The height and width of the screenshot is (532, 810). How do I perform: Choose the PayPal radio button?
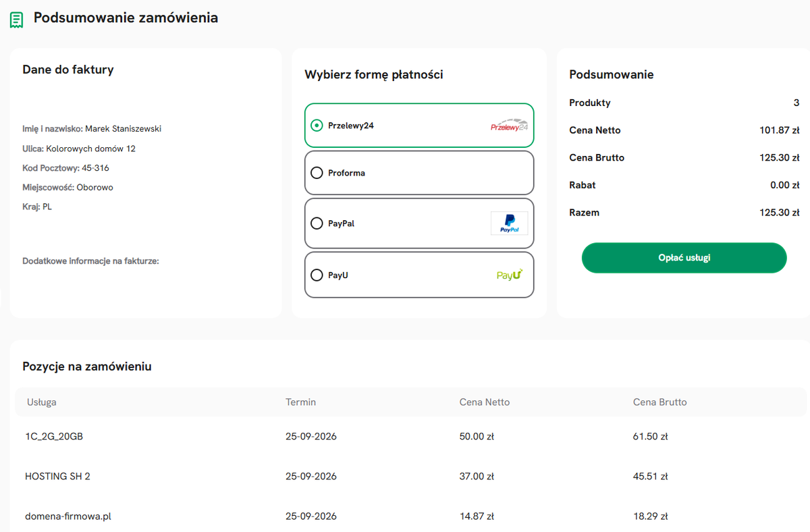[x=317, y=223]
